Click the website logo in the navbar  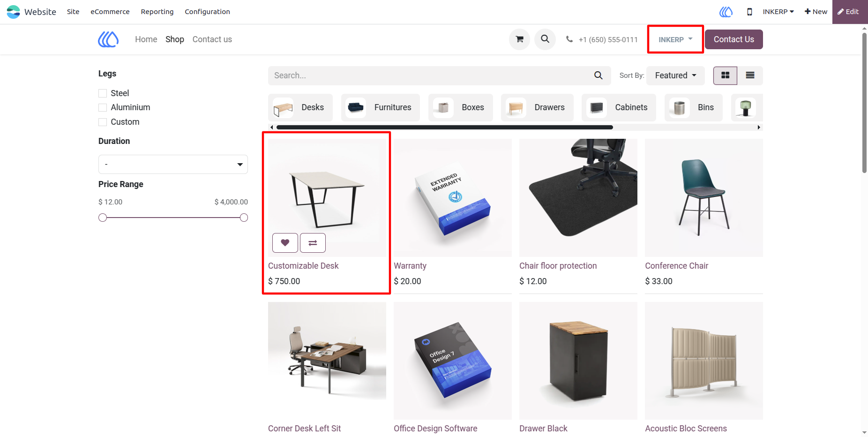(x=108, y=39)
